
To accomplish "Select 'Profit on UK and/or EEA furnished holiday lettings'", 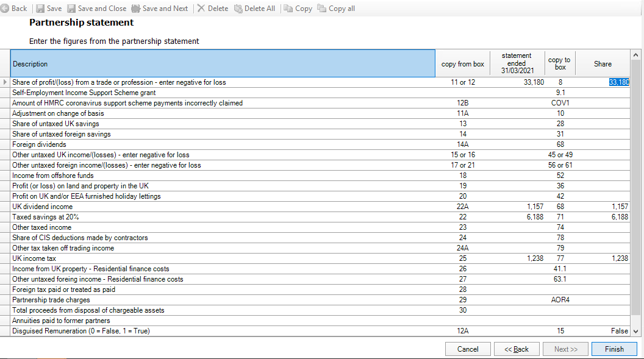I will point(86,196).
